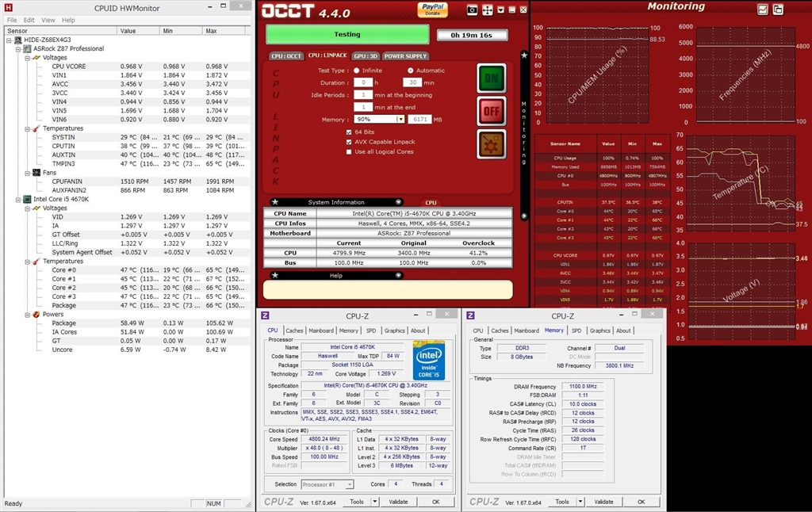
Task: Switch to the CPU : OCCT tab
Action: [285, 56]
